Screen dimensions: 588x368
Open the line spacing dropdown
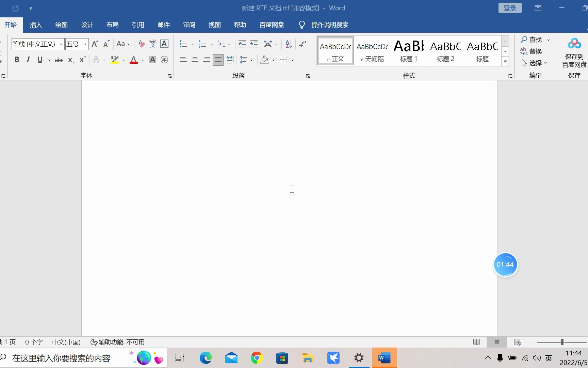(246, 60)
